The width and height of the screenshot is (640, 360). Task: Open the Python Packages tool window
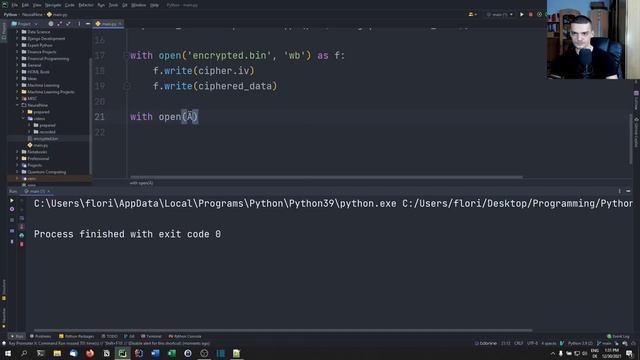click(x=76, y=336)
